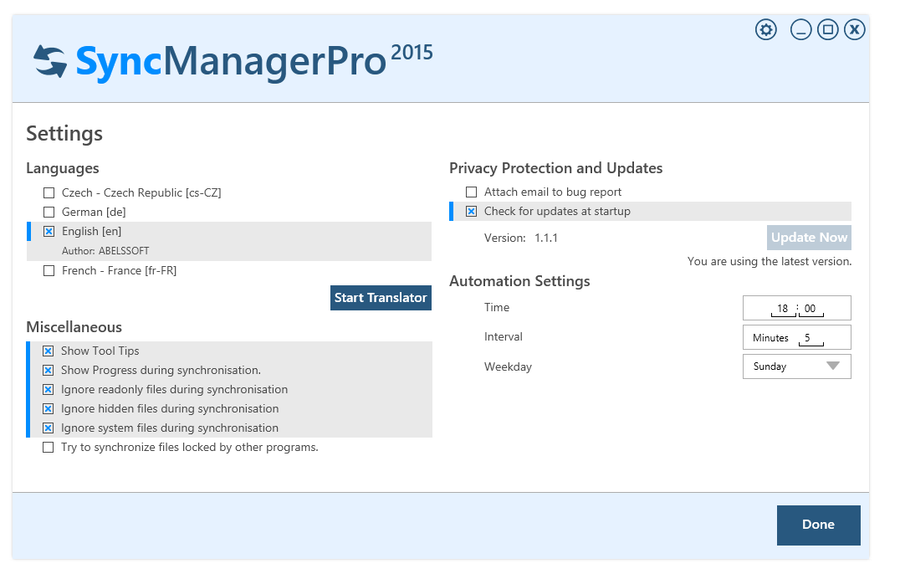Click the version number 1.1.1
900x579 pixels.
546,238
